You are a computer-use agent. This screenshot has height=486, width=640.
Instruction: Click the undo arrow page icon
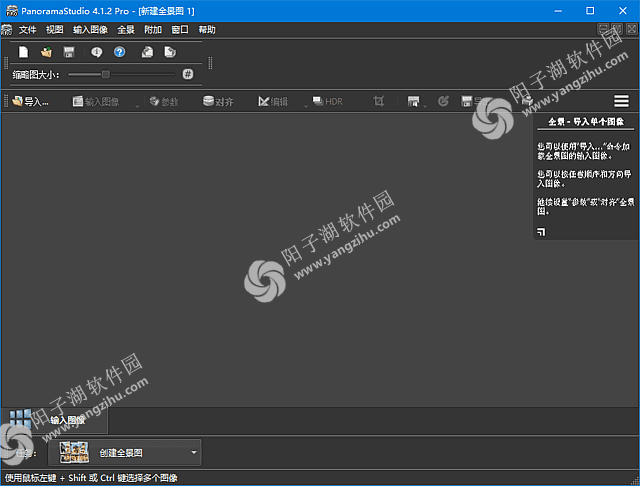coord(147,52)
